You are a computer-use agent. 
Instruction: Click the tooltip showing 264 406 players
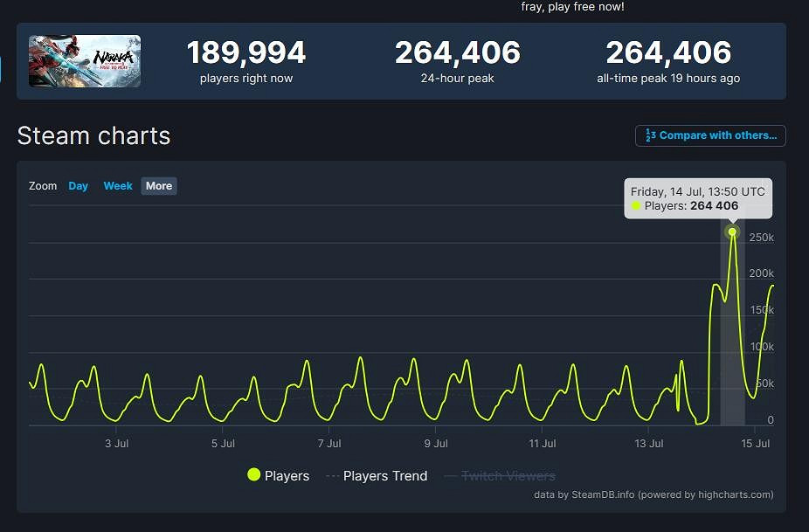tap(697, 198)
